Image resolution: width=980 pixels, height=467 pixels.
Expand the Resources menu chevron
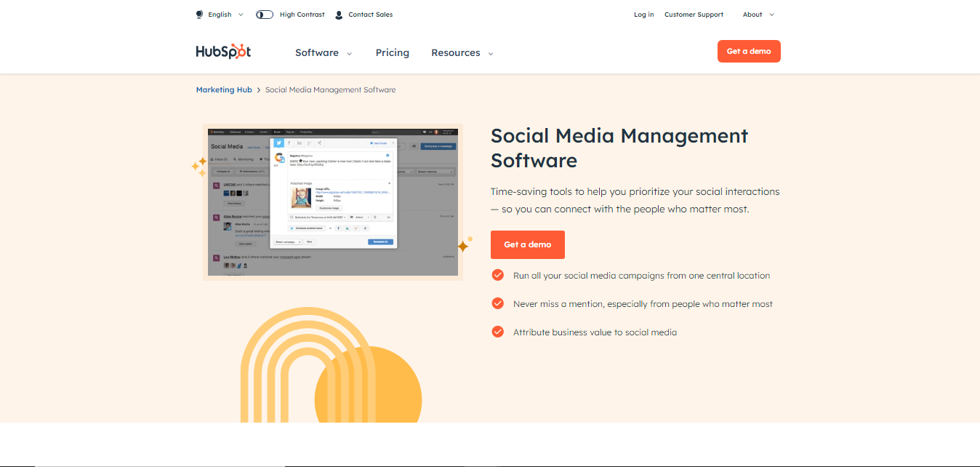pyautogui.click(x=490, y=53)
